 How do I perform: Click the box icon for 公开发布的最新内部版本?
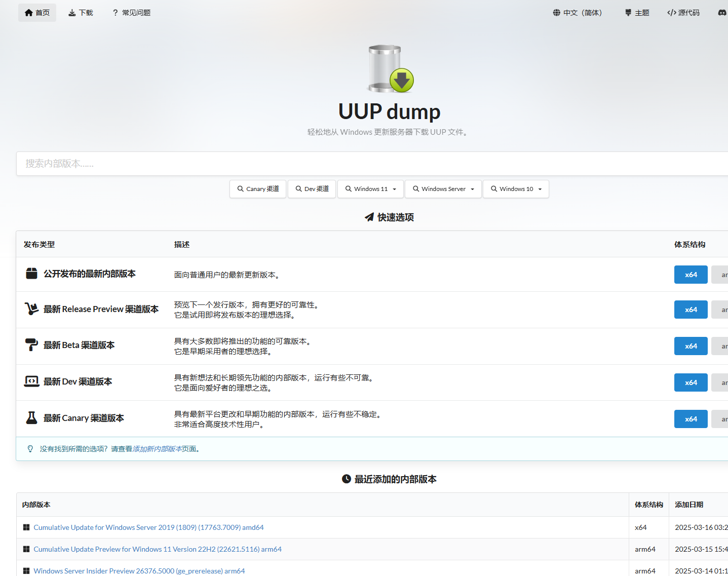coord(31,274)
